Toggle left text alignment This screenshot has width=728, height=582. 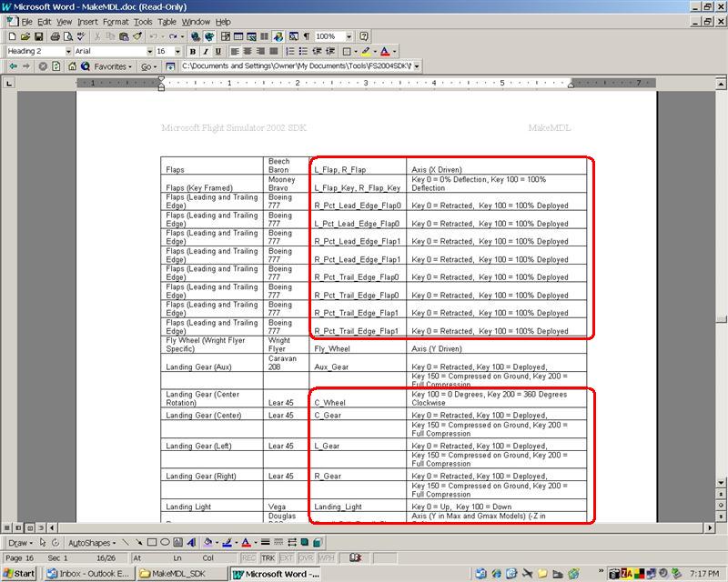click(x=235, y=52)
